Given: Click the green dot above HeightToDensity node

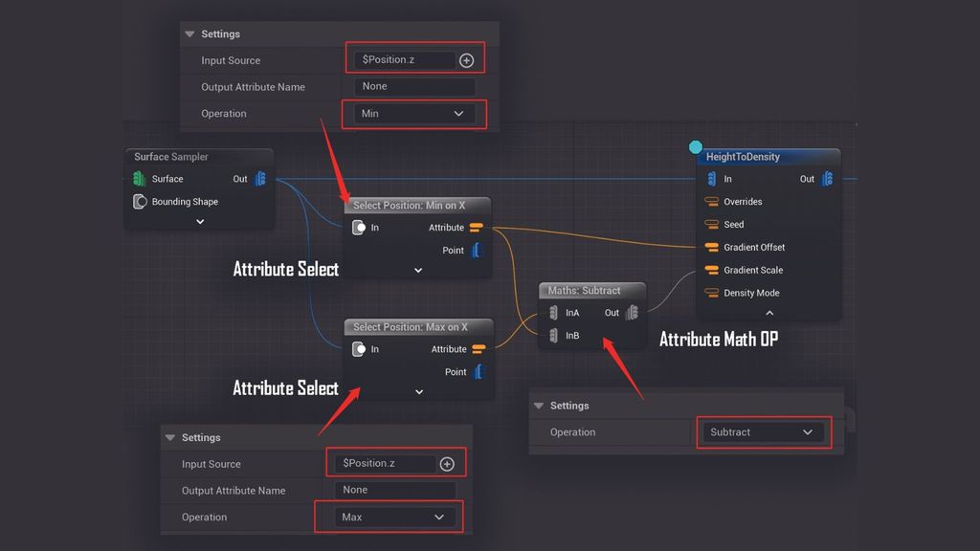Looking at the screenshot, I should [x=695, y=148].
